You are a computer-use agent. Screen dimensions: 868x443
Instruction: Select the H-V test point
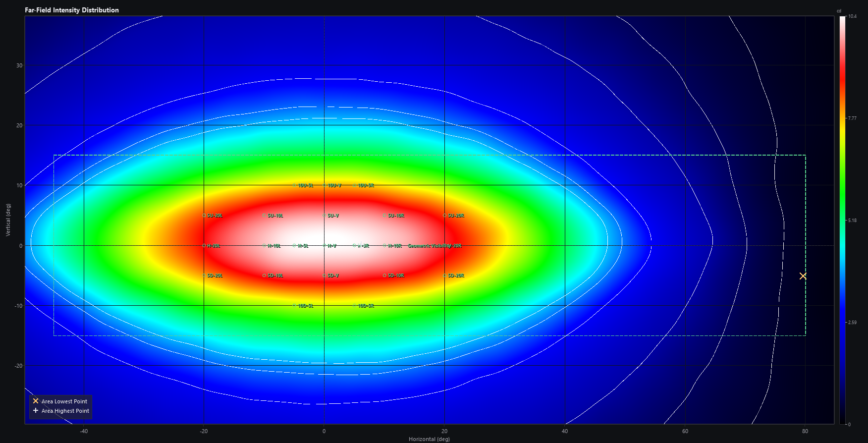point(325,246)
